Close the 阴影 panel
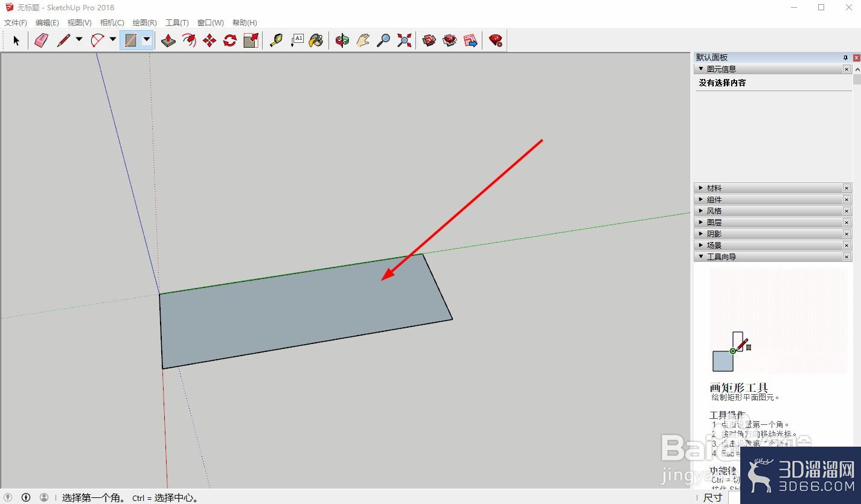 coord(847,234)
